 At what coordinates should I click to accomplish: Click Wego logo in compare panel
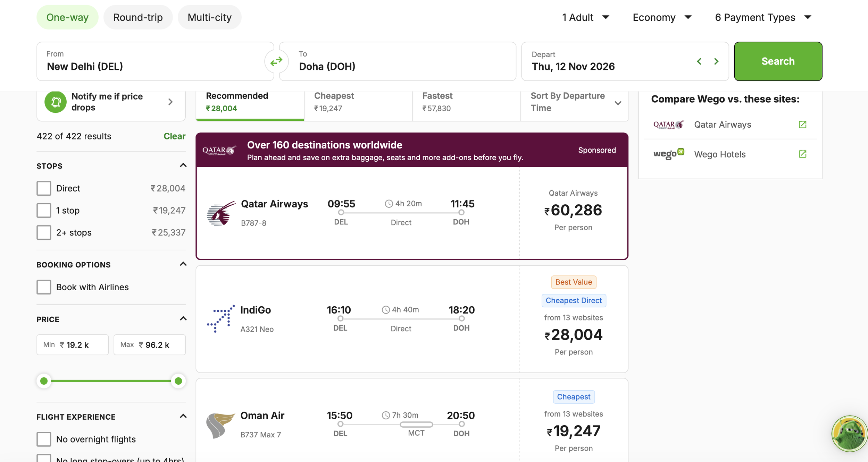(x=669, y=154)
